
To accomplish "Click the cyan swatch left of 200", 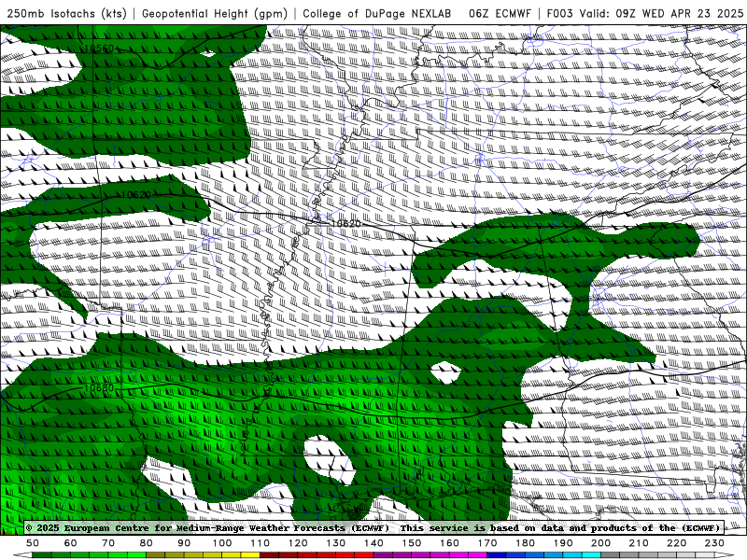I will (591, 555).
